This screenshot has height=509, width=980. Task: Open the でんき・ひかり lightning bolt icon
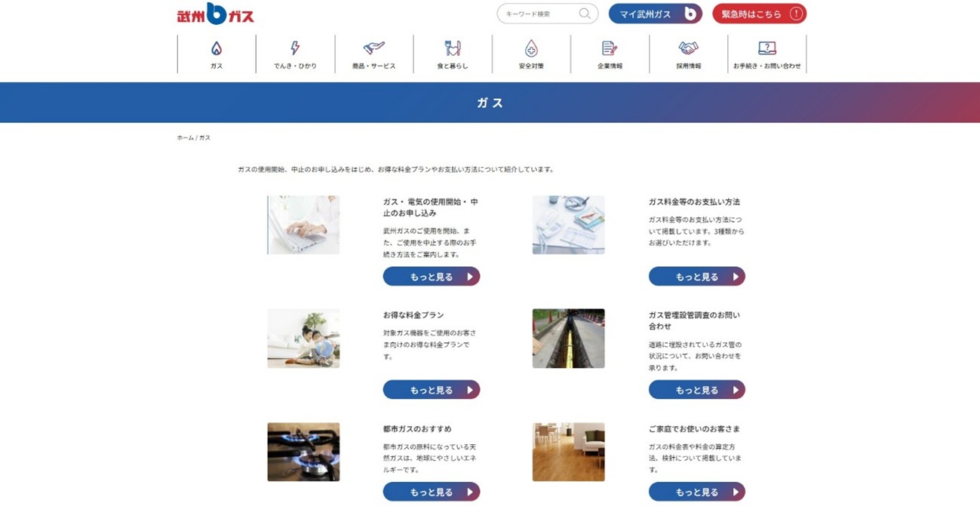coord(295,48)
